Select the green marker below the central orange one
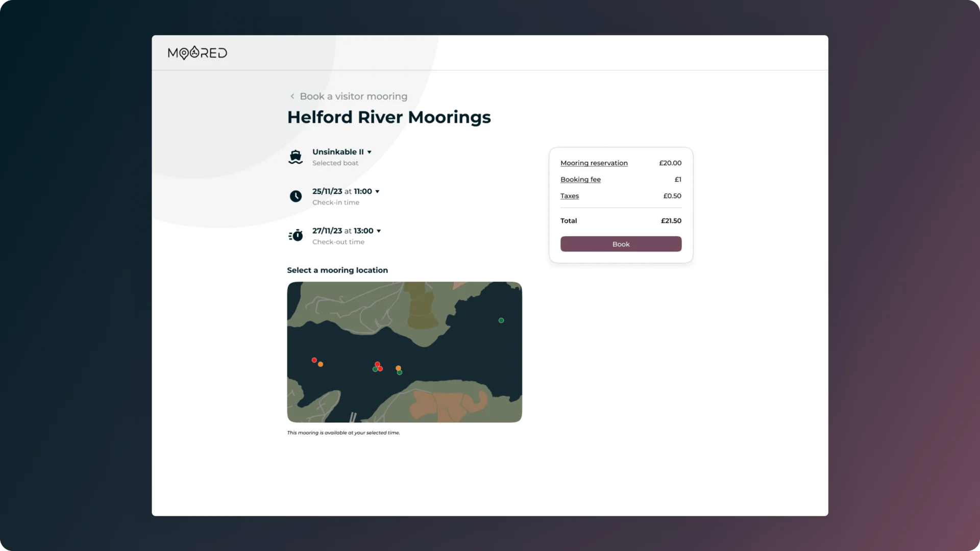 [x=400, y=372]
